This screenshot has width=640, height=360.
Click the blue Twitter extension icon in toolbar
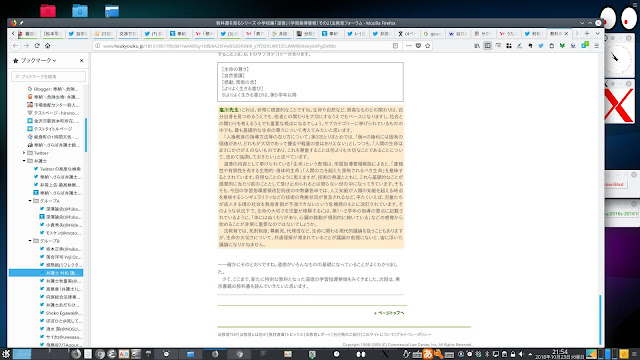click(541, 46)
